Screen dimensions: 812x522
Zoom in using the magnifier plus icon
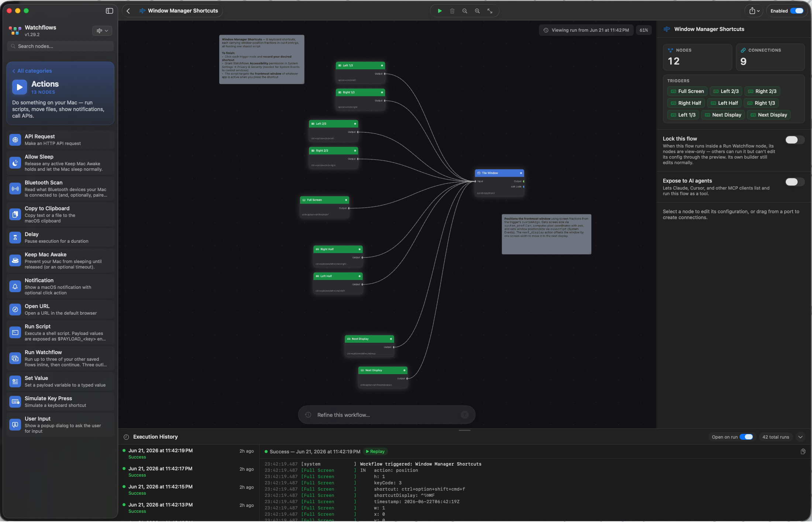[x=477, y=11]
